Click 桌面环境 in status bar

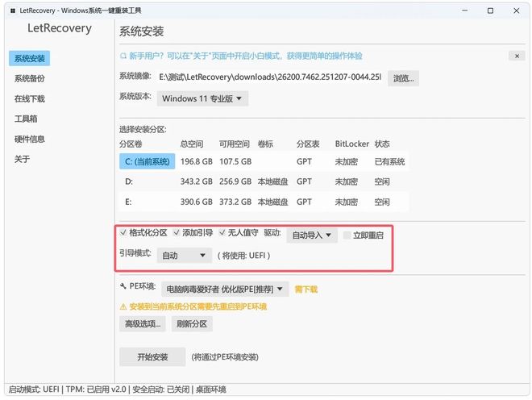click(x=210, y=390)
